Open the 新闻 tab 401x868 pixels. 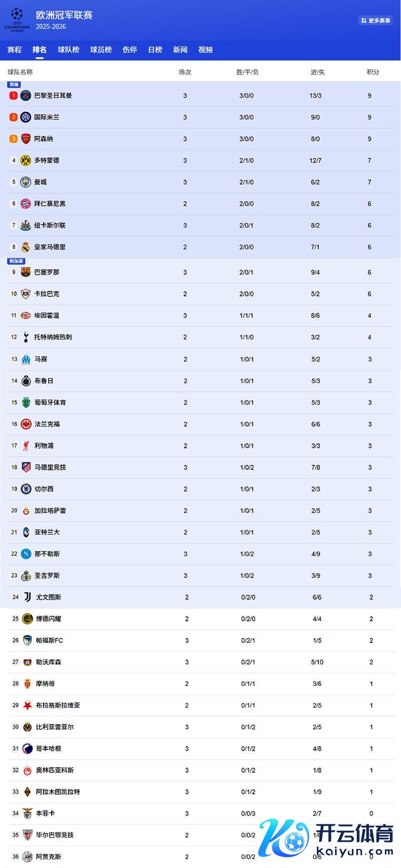click(180, 50)
